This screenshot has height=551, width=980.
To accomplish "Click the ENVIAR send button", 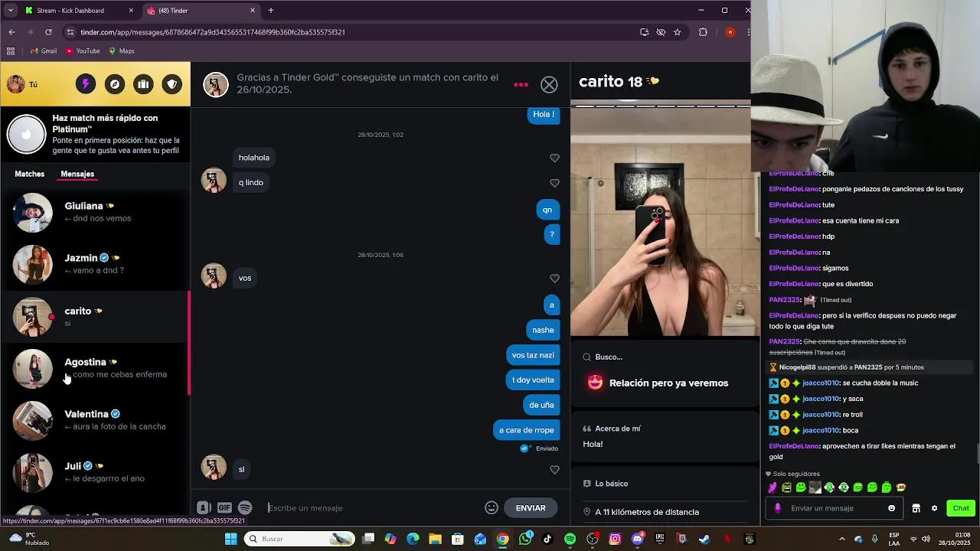I will tap(531, 508).
